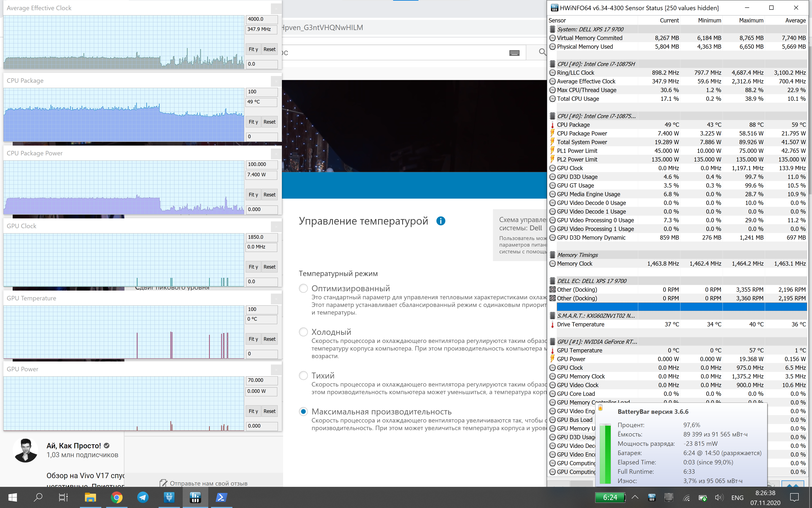
Task: Click the 70.000 max field in GPU Power
Action: tap(262, 380)
